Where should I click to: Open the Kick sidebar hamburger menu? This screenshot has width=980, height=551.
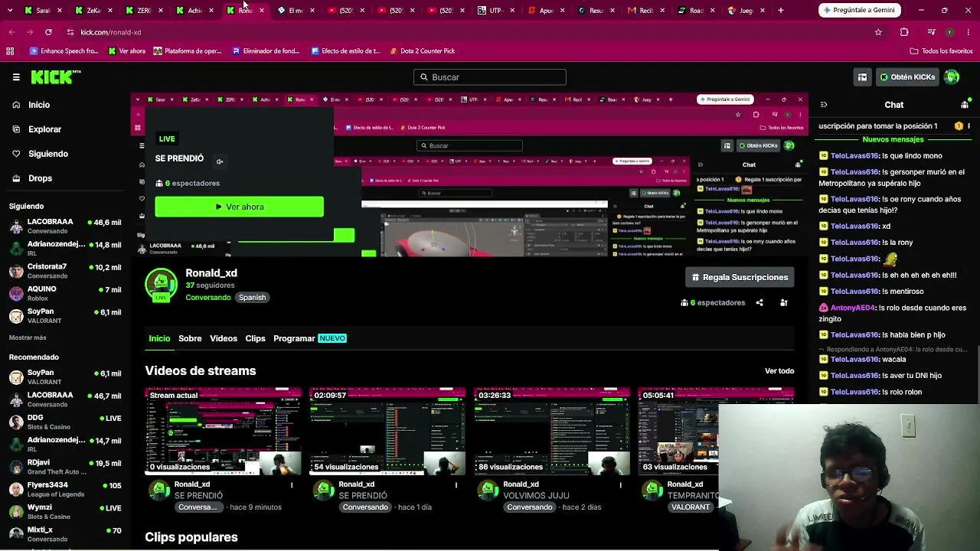coord(16,77)
